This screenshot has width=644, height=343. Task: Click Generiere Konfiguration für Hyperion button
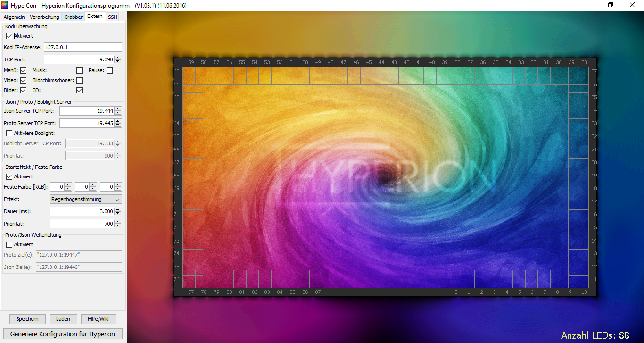coord(63,334)
